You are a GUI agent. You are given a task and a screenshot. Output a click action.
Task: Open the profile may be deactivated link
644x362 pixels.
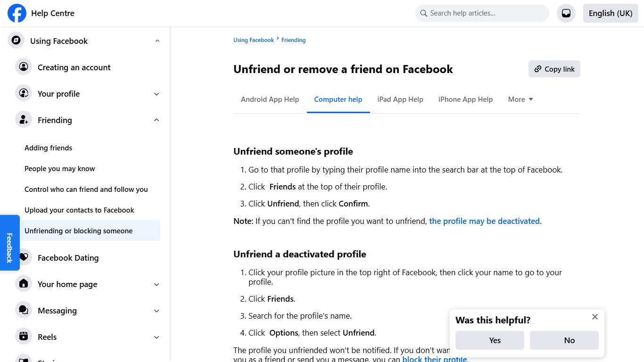484,221
